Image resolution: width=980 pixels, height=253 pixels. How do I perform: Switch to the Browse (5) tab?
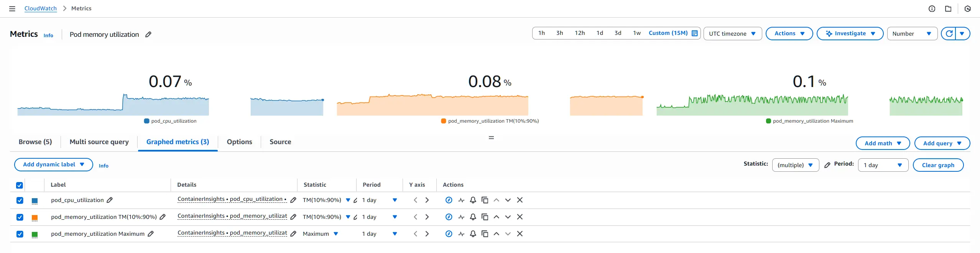point(35,142)
